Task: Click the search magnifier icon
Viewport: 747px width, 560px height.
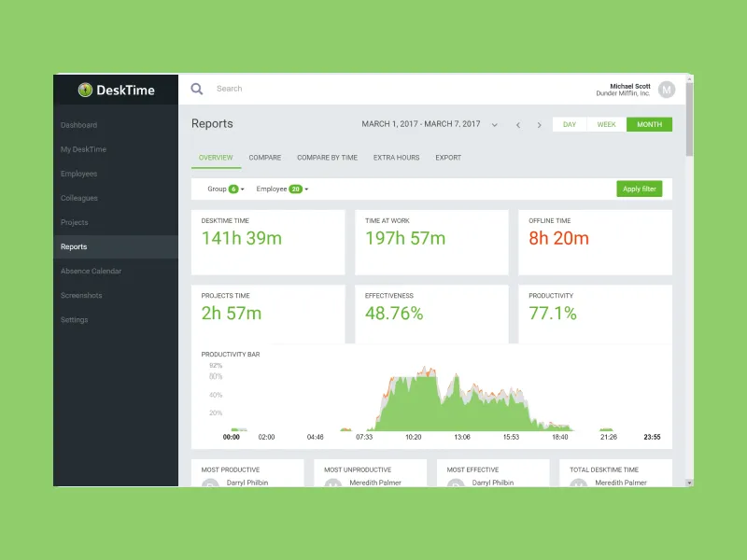Action: coord(197,89)
